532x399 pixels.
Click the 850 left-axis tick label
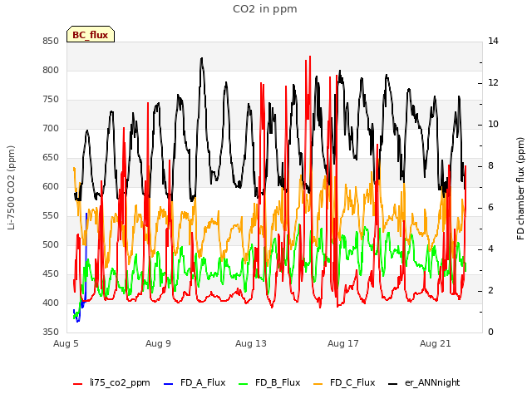point(51,42)
